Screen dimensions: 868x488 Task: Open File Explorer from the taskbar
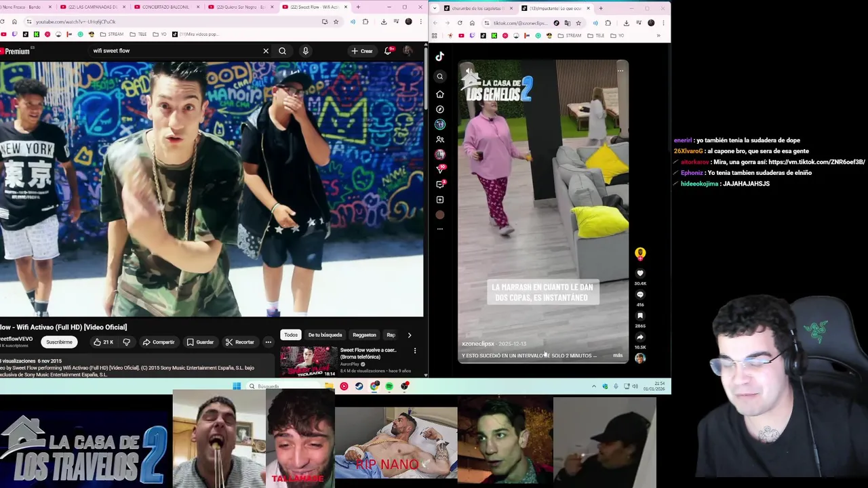click(x=329, y=386)
